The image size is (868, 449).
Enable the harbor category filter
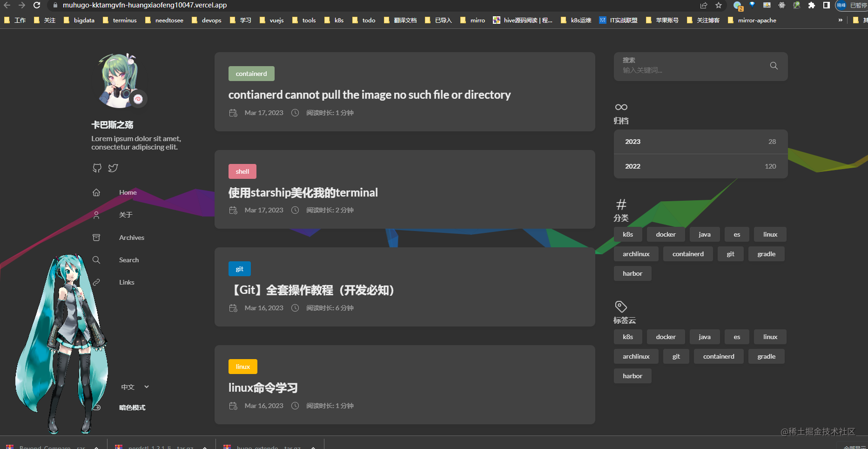point(632,273)
